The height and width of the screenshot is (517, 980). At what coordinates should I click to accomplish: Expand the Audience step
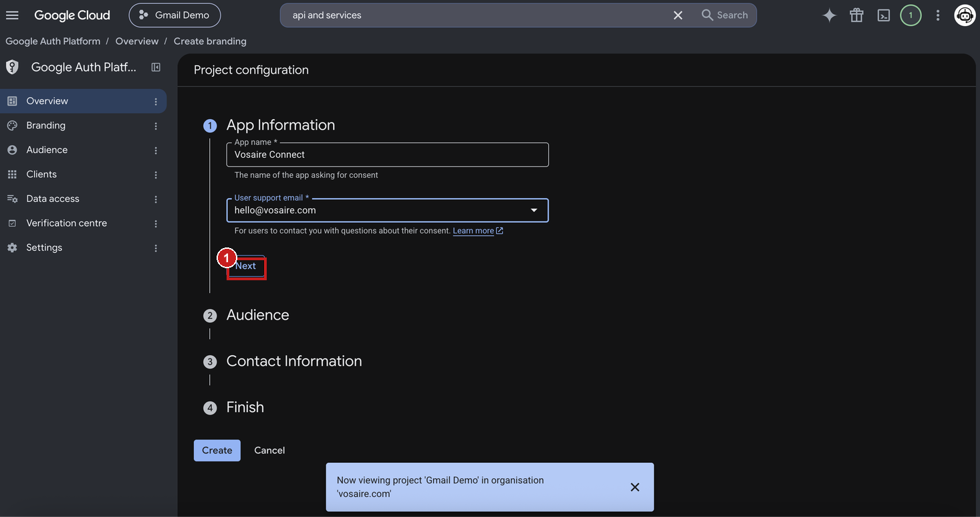click(258, 315)
